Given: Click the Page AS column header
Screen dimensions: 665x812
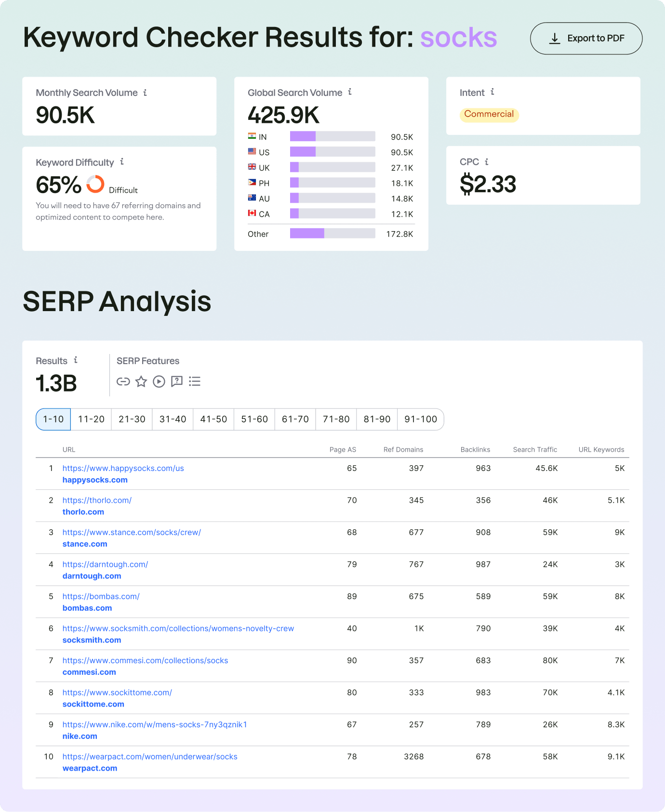Looking at the screenshot, I should pos(343,450).
